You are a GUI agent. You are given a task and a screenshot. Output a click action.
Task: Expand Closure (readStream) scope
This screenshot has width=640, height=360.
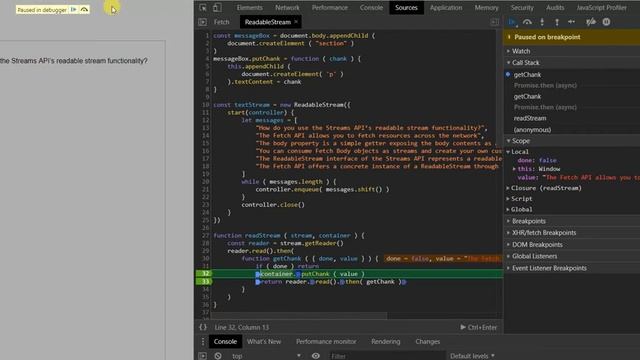(x=546, y=188)
